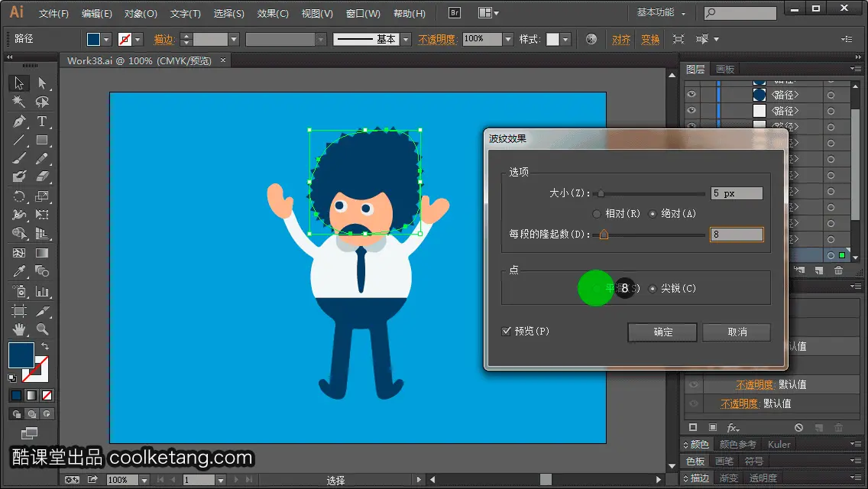
Task: Open the fx effects menu in Appearance panel
Action: pos(733,428)
